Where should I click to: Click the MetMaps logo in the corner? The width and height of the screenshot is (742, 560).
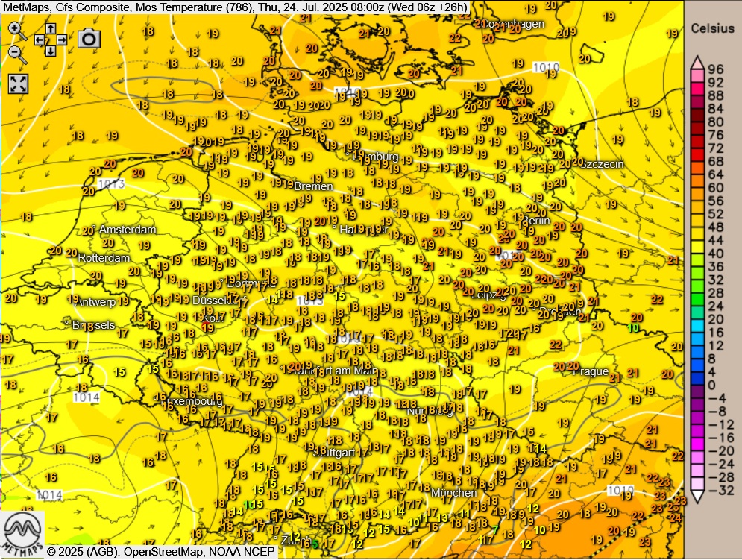click(22, 534)
